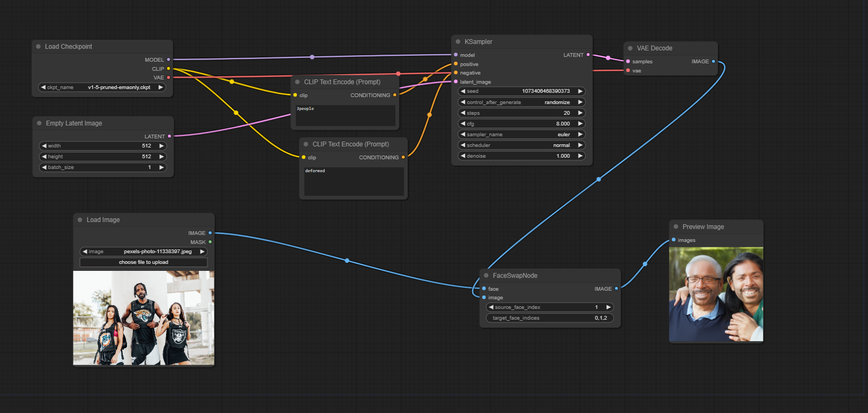This screenshot has width=868, height=413.
Task: Click the positive prompt text box containing '3people'
Action: [x=345, y=115]
